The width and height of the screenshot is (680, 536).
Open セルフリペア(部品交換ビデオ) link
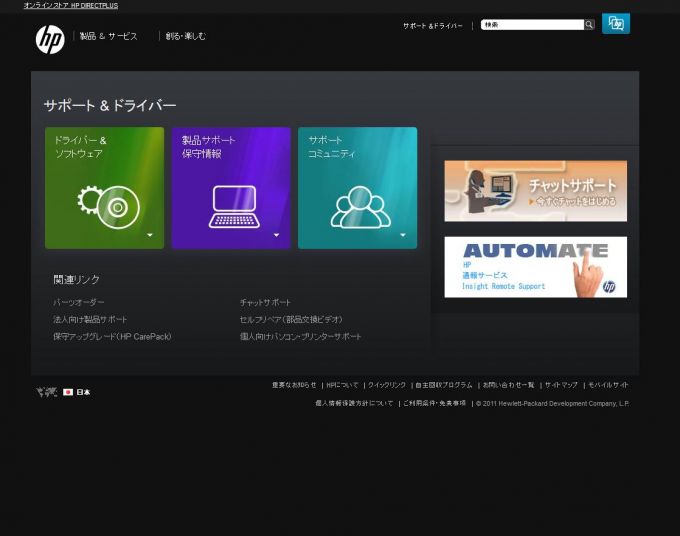coord(291,320)
